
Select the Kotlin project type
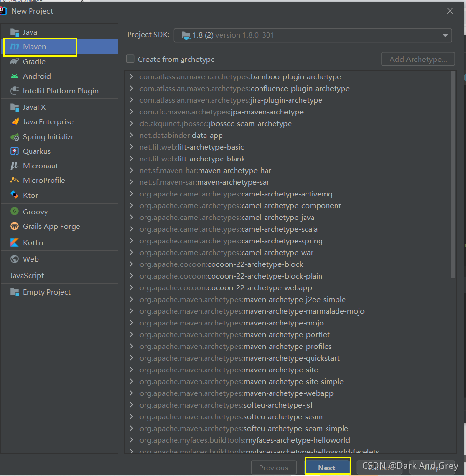(x=60, y=242)
